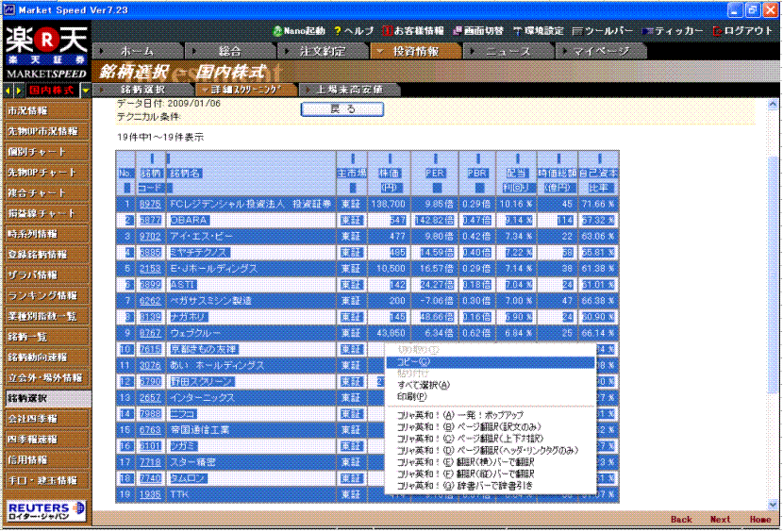
Task: Select 銘柄選択 in the sidebar
Action: pyautogui.click(x=46, y=399)
